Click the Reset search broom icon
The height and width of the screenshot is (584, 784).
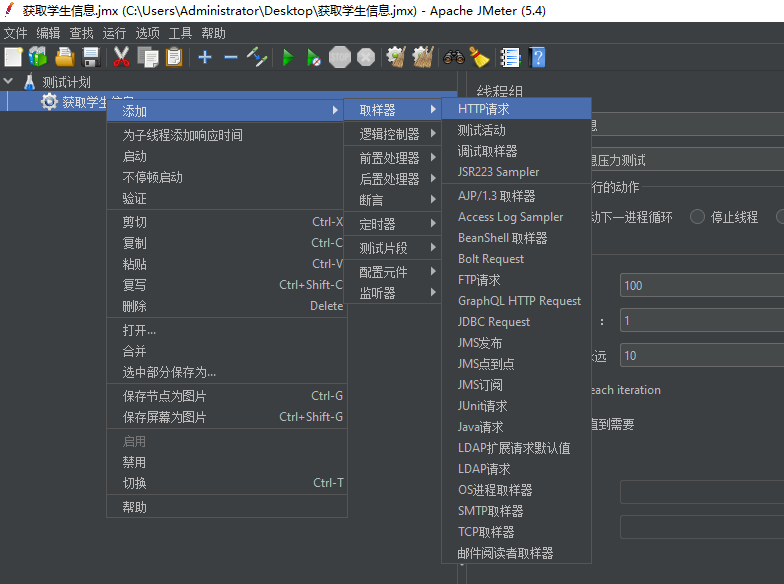click(479, 57)
